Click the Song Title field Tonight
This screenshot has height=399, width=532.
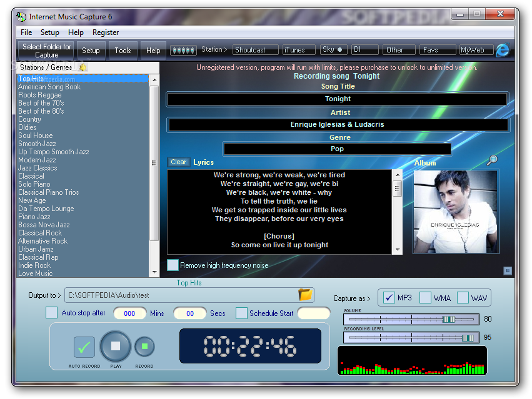pos(337,99)
